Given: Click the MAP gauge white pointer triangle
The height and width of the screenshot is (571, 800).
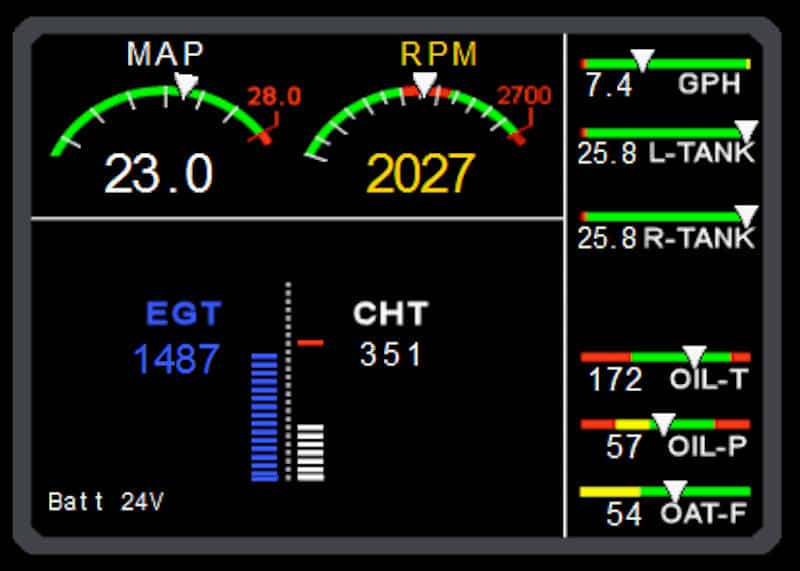Looking at the screenshot, I should point(186,85).
